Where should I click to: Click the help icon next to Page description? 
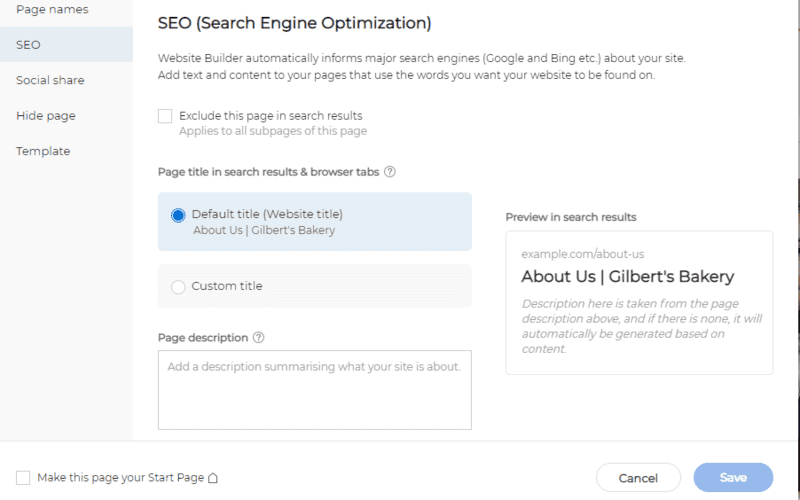click(259, 338)
